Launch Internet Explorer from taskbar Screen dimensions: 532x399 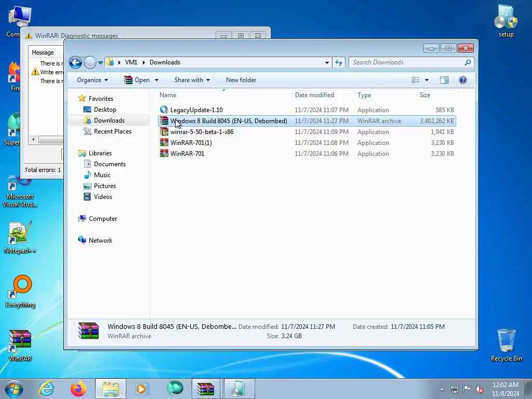tap(46, 389)
